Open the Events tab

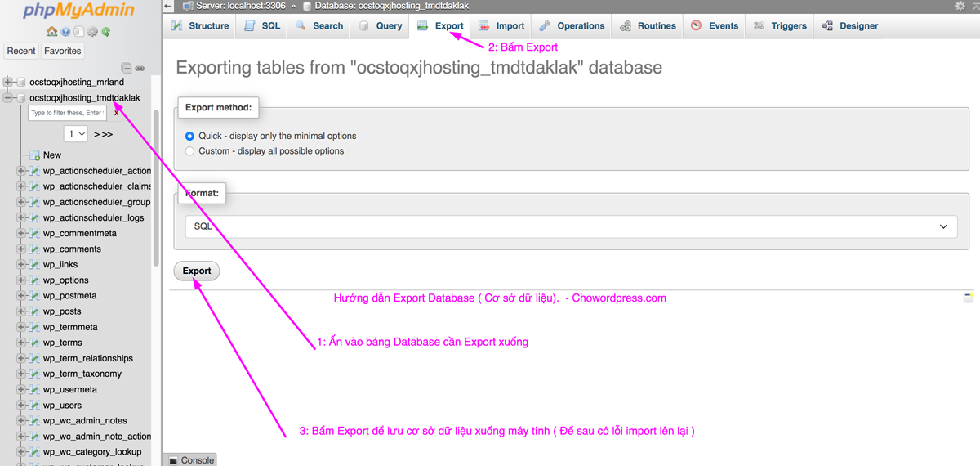(715, 26)
